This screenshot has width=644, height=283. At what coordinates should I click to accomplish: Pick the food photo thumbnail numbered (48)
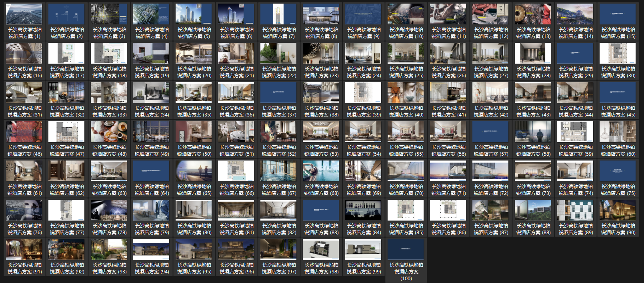pyautogui.click(x=109, y=132)
